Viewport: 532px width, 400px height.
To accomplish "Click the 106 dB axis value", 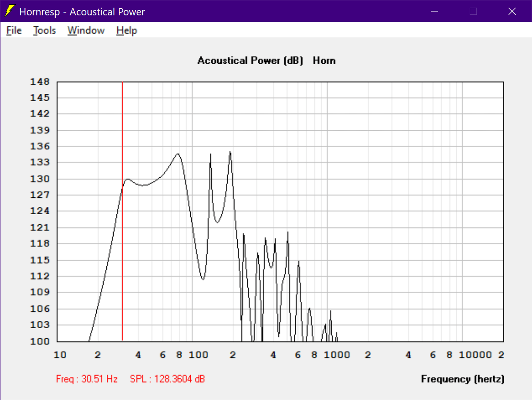I will click(40, 309).
